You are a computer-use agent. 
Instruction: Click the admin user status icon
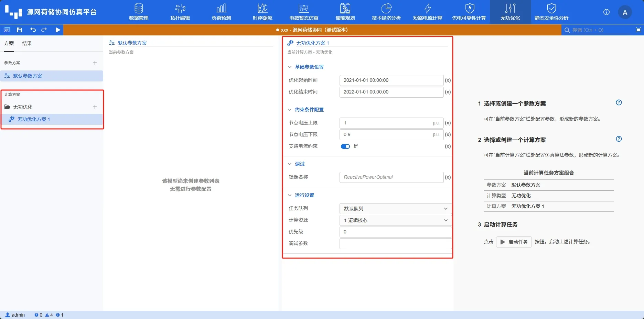[8, 315]
